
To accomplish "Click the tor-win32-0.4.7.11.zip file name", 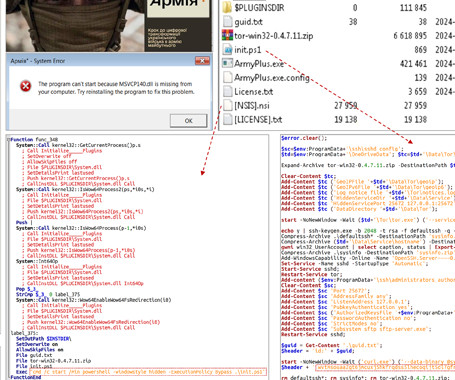I will pyautogui.click(x=273, y=36).
